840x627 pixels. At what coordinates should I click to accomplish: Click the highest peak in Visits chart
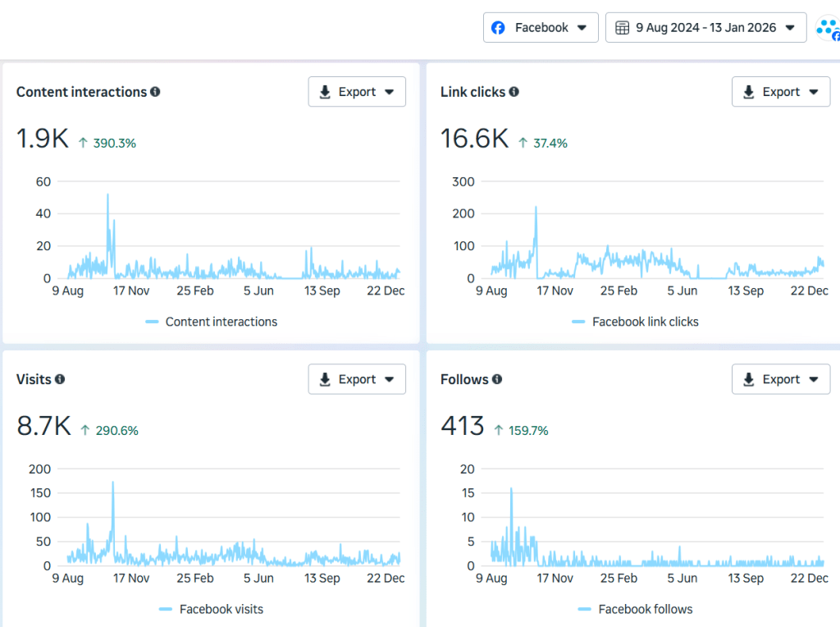click(x=112, y=483)
